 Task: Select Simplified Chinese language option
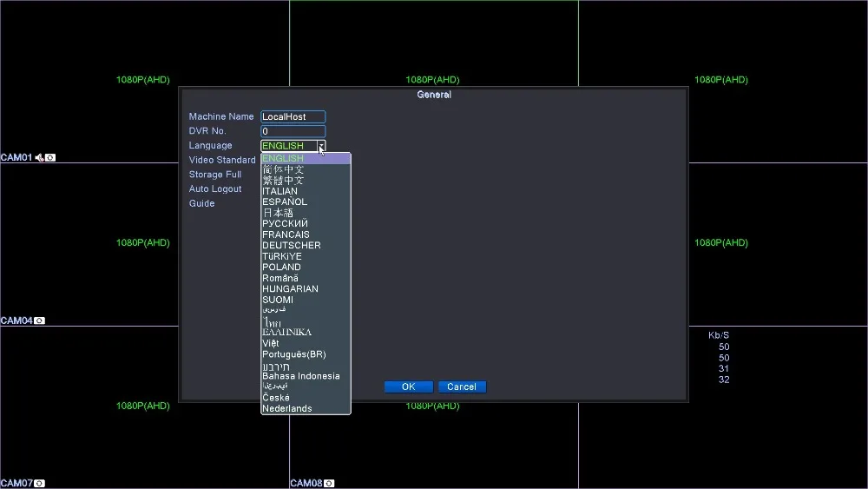pyautogui.click(x=306, y=169)
